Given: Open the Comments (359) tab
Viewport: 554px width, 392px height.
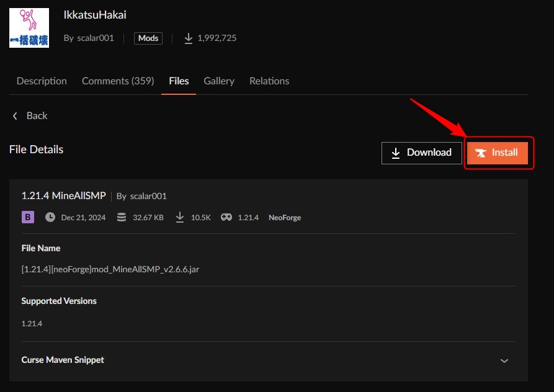Looking at the screenshot, I should point(118,81).
